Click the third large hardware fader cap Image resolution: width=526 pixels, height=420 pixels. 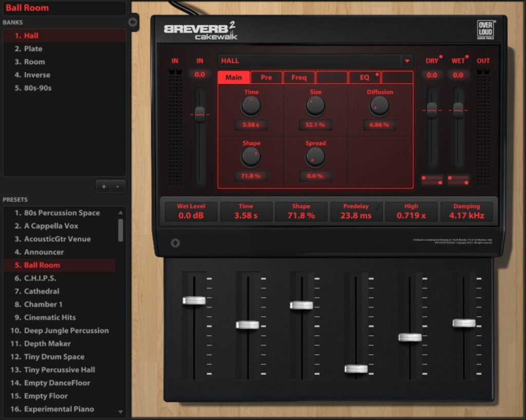[302, 305]
